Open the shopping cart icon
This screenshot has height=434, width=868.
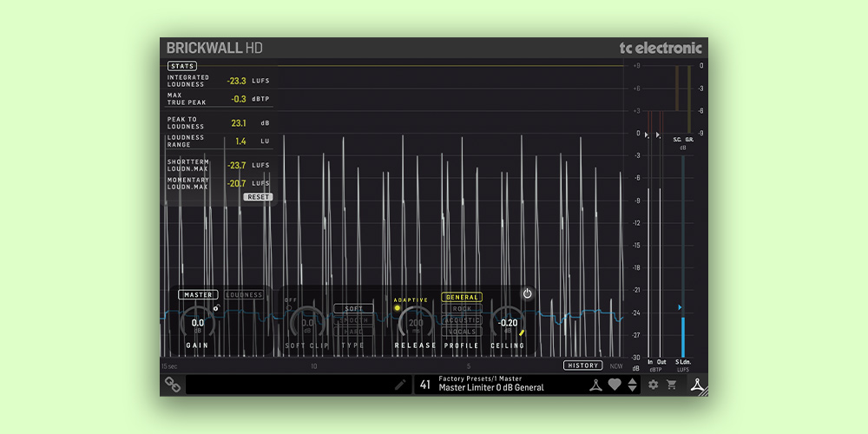point(671,385)
